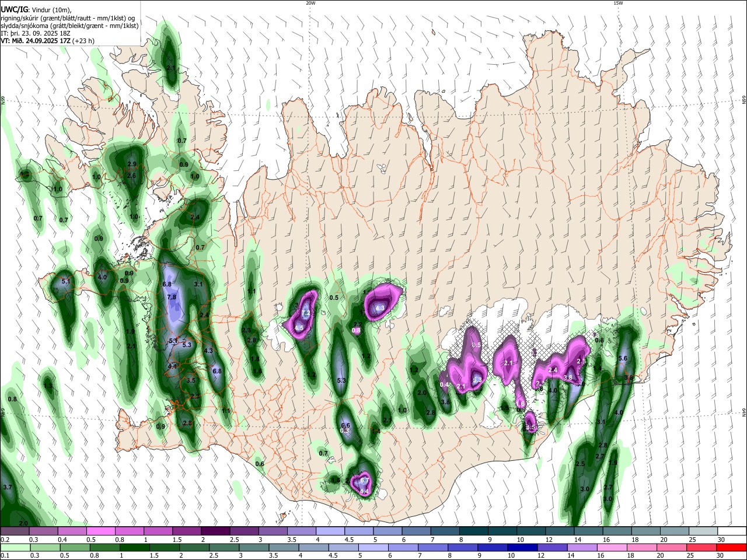Click the '6.7' precipitation value
The image size is (747, 560).
pyautogui.click(x=365, y=480)
